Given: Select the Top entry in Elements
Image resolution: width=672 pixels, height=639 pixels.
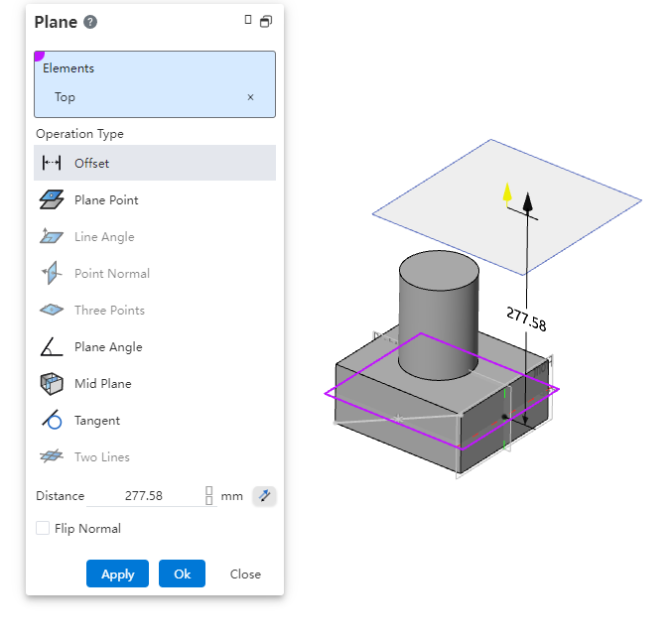Looking at the screenshot, I should (65, 97).
